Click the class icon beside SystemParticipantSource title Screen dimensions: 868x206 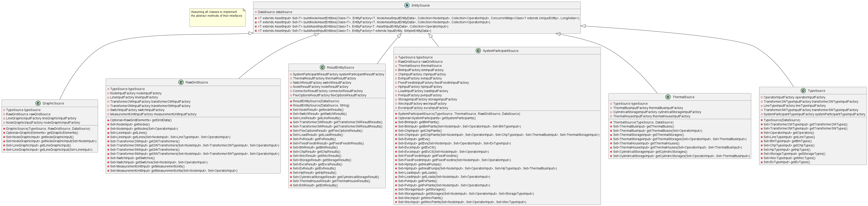coord(478,51)
